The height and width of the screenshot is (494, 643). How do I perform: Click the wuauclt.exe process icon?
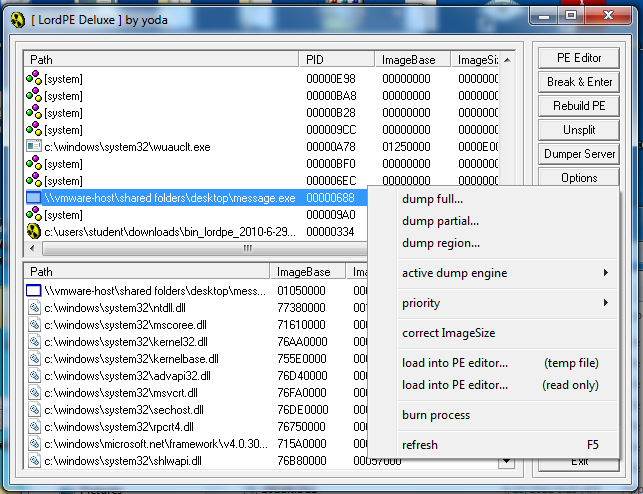tap(34, 146)
